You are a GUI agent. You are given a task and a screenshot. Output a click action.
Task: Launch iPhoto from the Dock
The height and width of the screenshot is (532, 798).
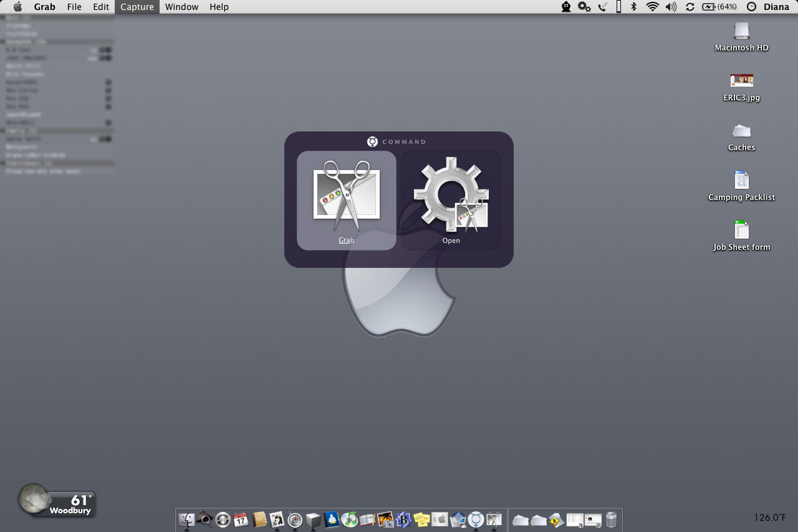point(385,519)
